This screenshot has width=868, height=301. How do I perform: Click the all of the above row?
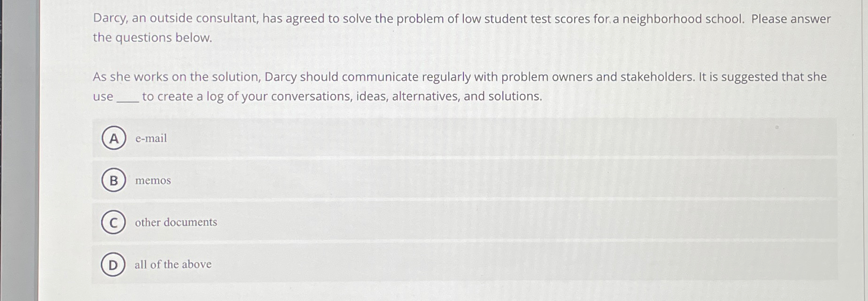tap(376, 264)
